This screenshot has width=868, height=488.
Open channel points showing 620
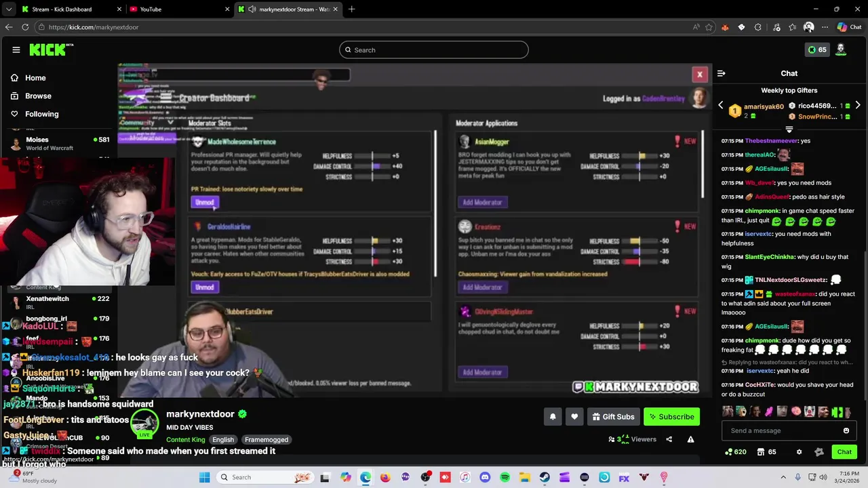(736, 452)
